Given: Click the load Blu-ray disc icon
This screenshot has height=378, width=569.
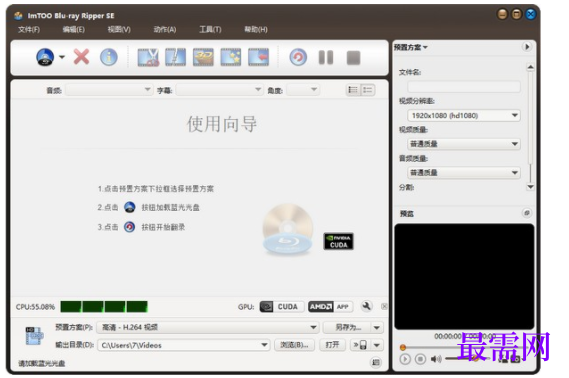Looking at the screenshot, I should coord(45,57).
